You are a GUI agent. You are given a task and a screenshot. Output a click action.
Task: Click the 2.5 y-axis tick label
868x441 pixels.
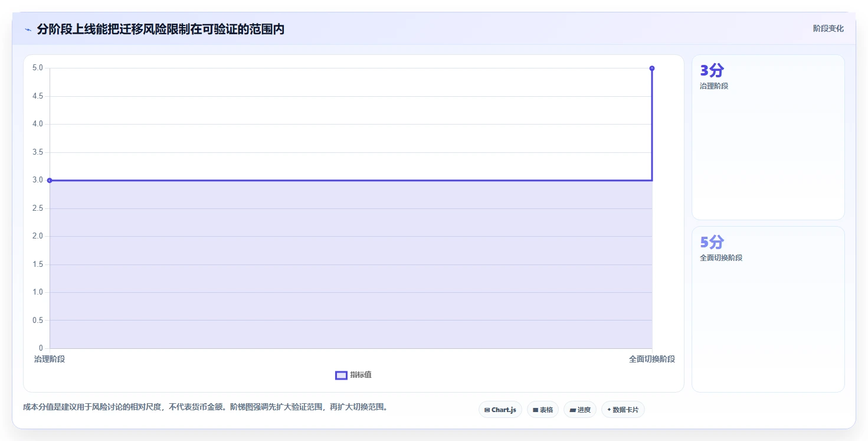[x=38, y=208]
